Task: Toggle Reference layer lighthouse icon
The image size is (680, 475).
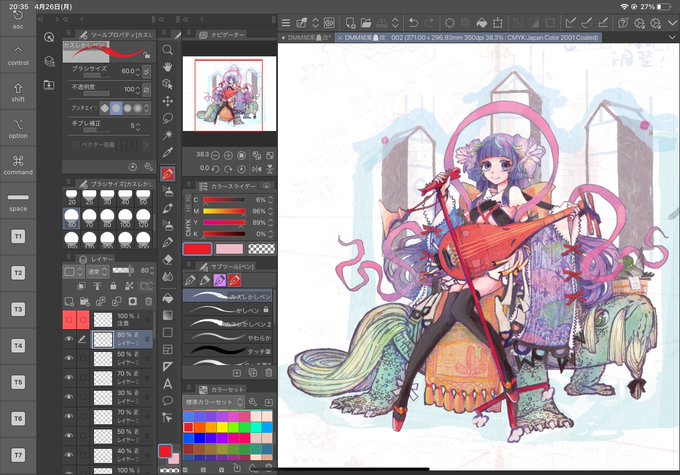Action: point(97,286)
